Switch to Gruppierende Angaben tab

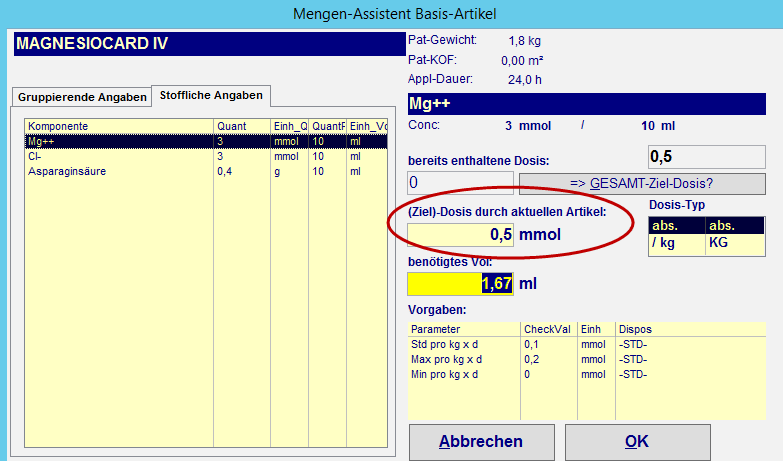coord(82,97)
